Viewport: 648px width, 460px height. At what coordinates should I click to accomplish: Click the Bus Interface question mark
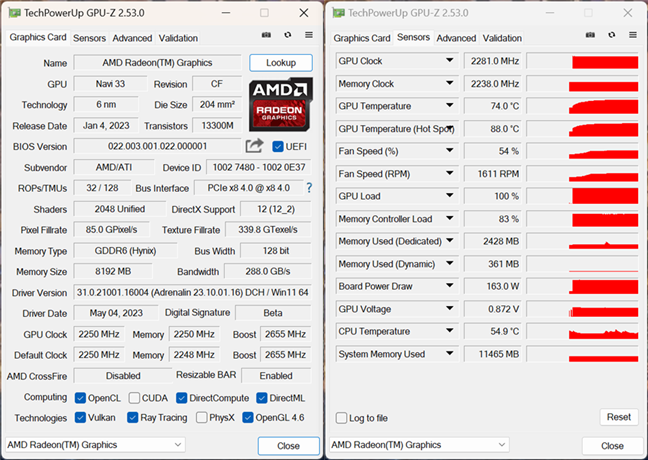(x=309, y=188)
